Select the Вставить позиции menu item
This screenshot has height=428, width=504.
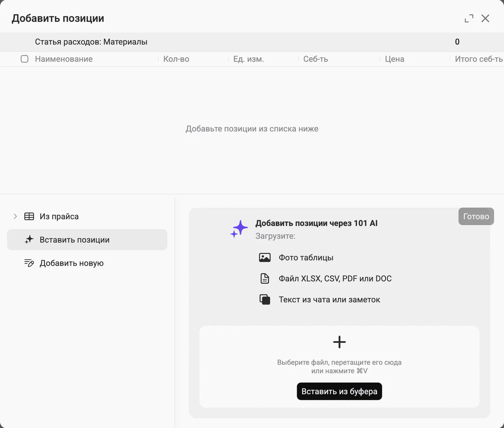[87, 240]
